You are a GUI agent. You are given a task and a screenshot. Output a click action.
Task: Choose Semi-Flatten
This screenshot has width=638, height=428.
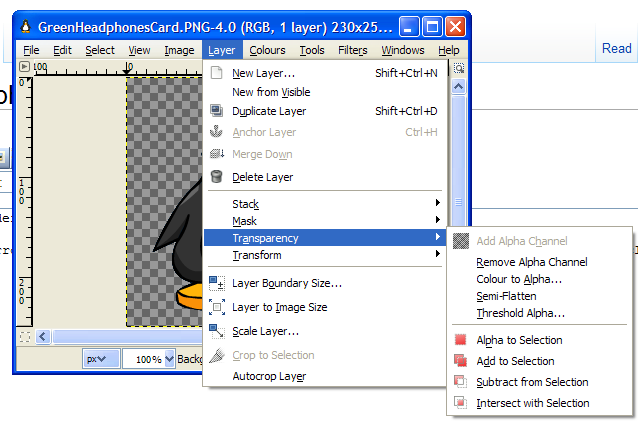(540, 296)
